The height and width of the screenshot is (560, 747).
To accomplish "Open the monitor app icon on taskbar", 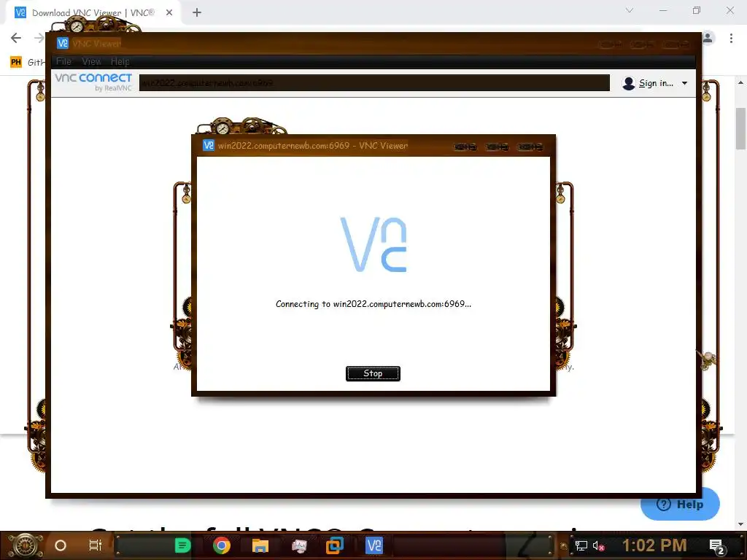I will coord(299,545).
